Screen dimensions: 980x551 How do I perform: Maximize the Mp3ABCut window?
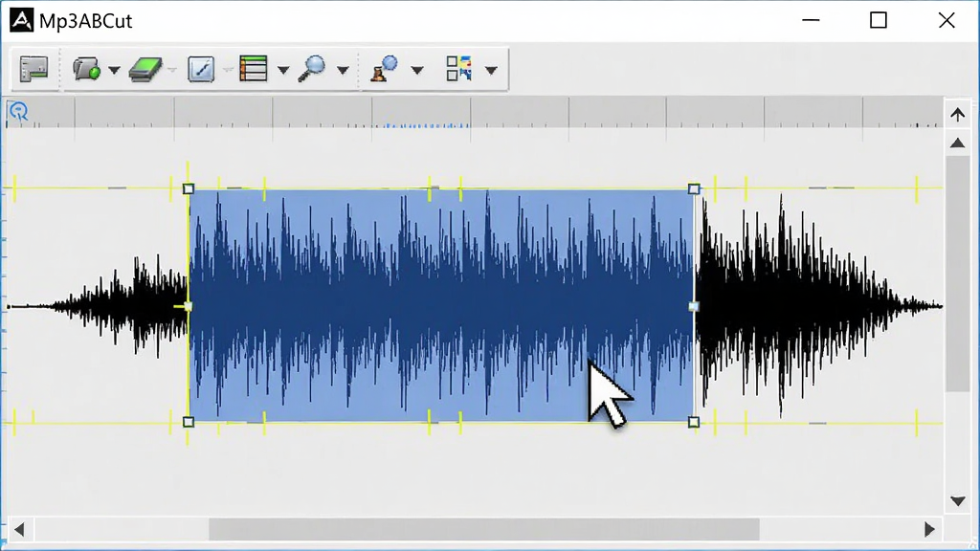coord(879,20)
